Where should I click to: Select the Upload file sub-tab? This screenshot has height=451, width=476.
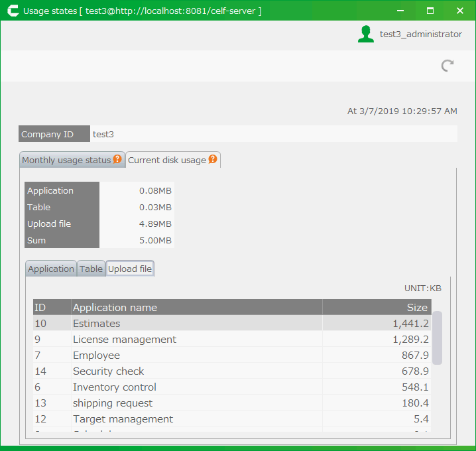click(x=130, y=269)
